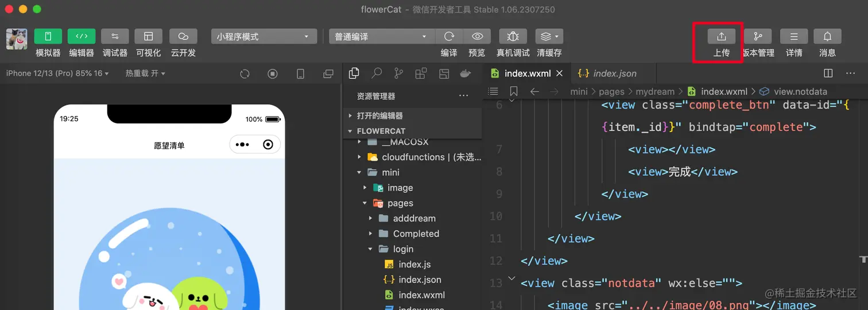Screen dimensions: 868x310
Task: Toggle the Editor (编辑器) panel button
Action: [x=82, y=36]
